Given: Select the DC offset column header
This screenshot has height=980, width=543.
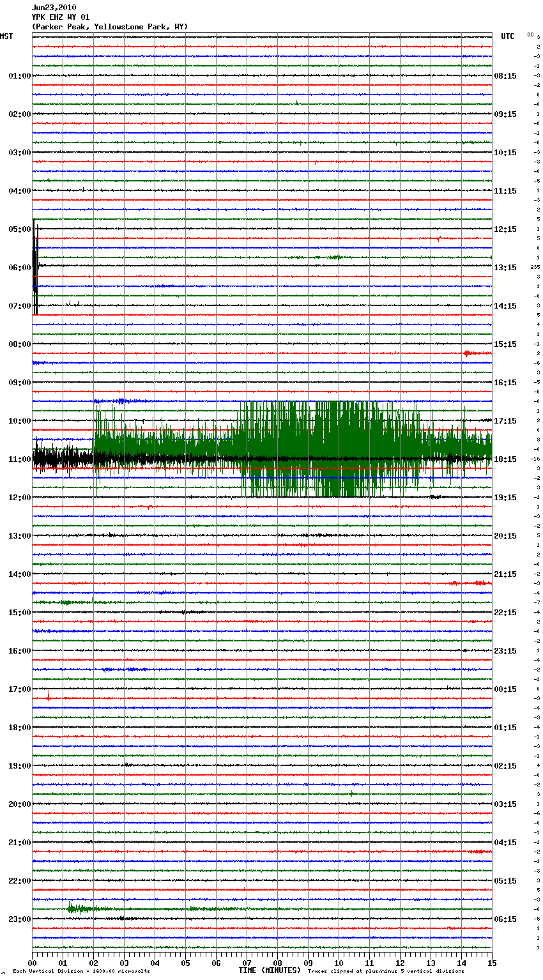Looking at the screenshot, I should [530, 34].
